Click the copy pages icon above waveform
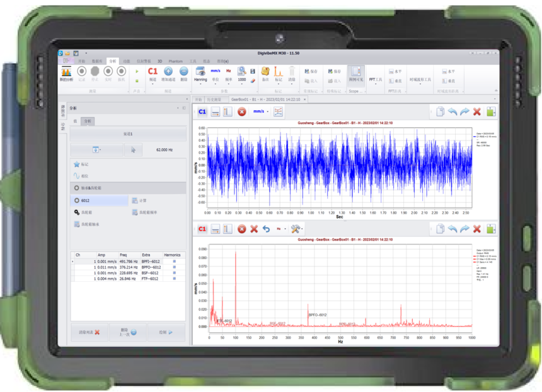The height and width of the screenshot is (392, 542). click(441, 112)
